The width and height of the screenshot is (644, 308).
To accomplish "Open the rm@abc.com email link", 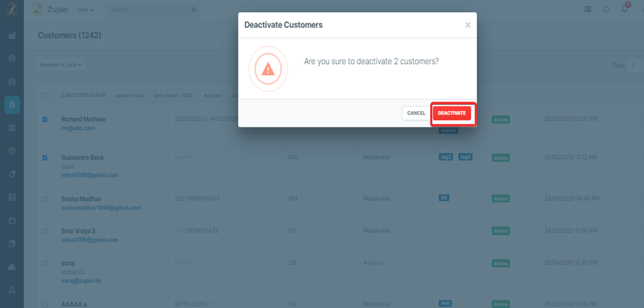I will 78,128.
